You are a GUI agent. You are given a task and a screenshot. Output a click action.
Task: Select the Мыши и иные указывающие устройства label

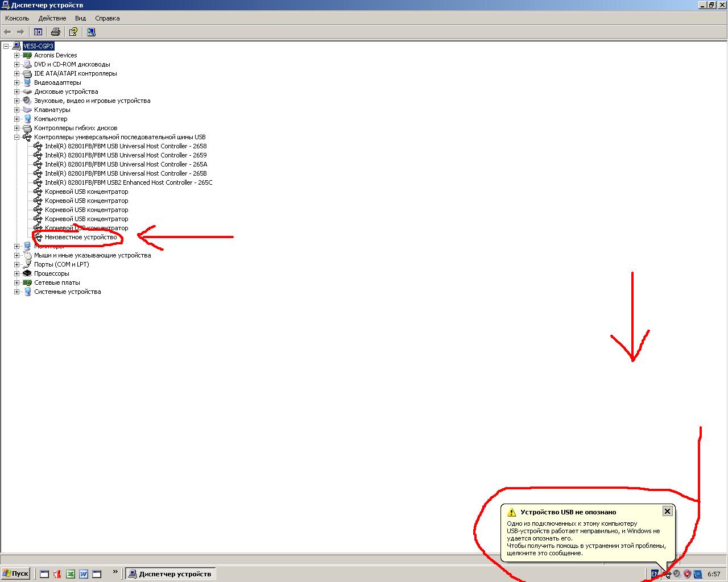coord(93,255)
